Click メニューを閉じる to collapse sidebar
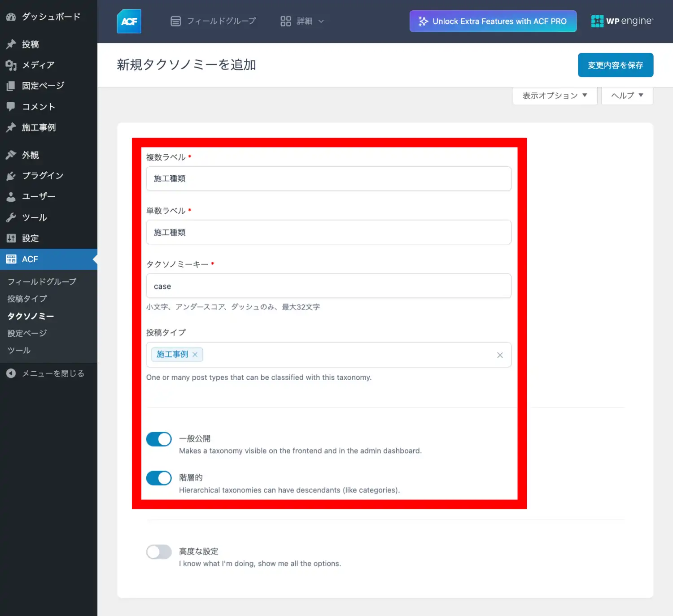The width and height of the screenshot is (673, 616). coord(48,373)
